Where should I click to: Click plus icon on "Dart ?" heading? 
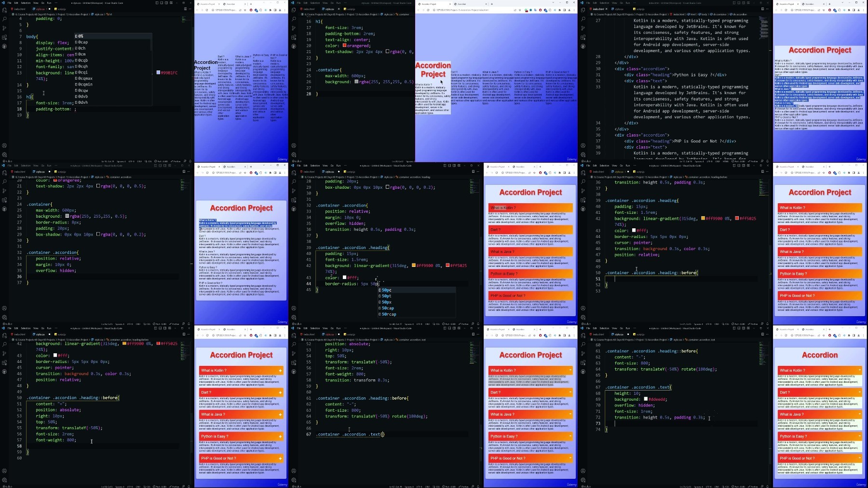point(280,392)
